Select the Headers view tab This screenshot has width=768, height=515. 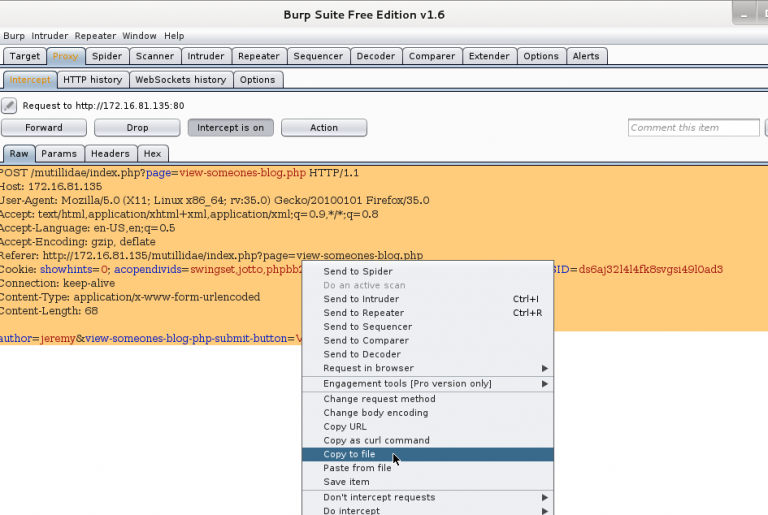[110, 154]
